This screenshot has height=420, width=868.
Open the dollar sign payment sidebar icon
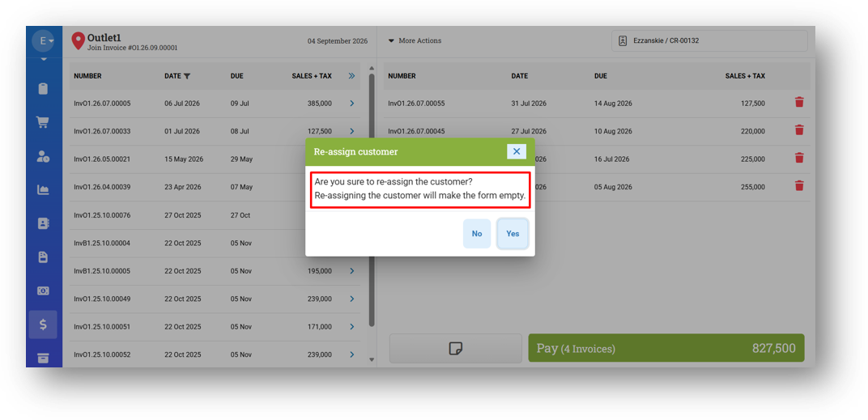coord(43,325)
